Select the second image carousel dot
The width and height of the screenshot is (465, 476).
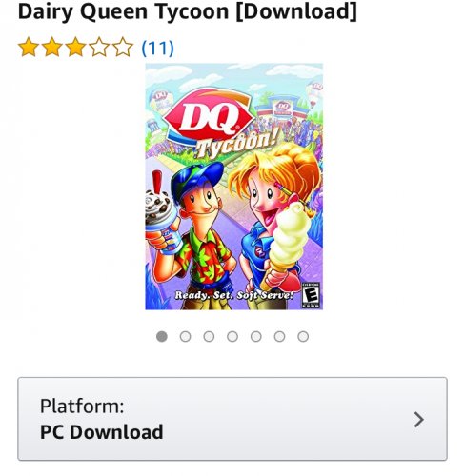tap(185, 336)
